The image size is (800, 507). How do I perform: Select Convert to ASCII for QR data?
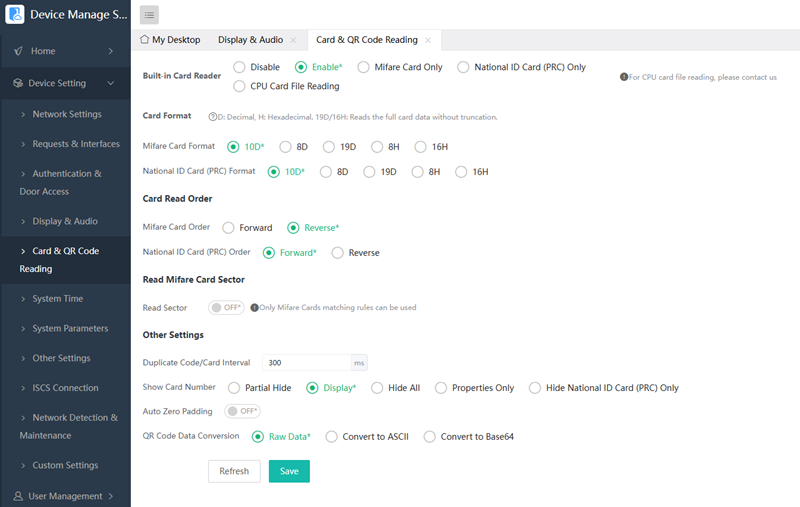pos(332,437)
